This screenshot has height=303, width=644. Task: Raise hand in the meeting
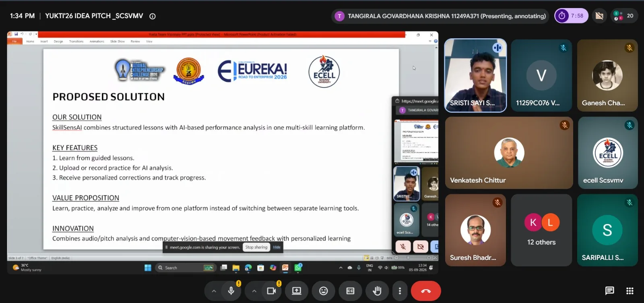coord(377,291)
